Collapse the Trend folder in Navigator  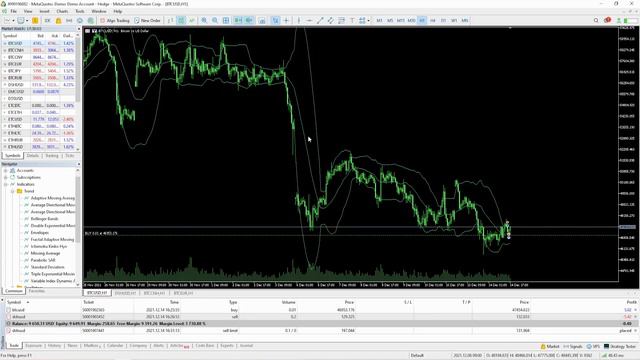(x=13, y=191)
